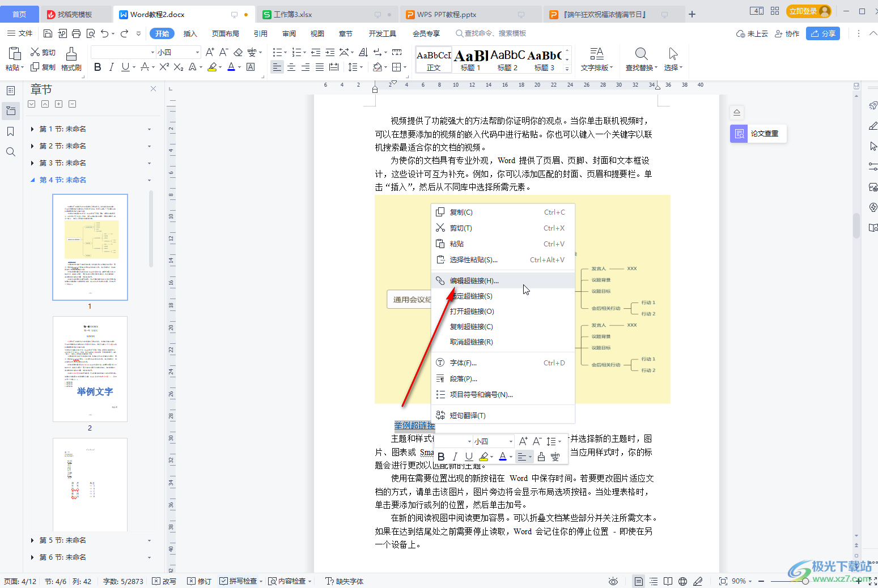Open the font name dropdown in ribbon
The height and width of the screenshot is (588, 878).
click(x=152, y=52)
